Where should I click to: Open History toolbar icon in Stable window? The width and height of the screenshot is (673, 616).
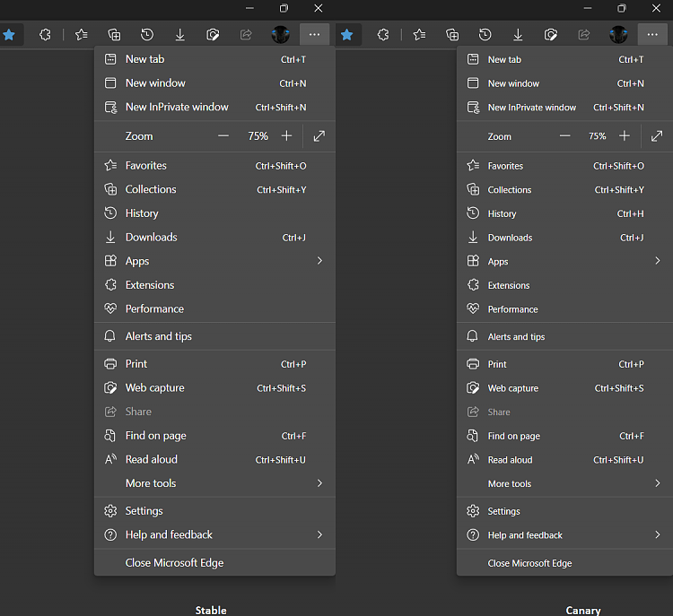point(147,34)
